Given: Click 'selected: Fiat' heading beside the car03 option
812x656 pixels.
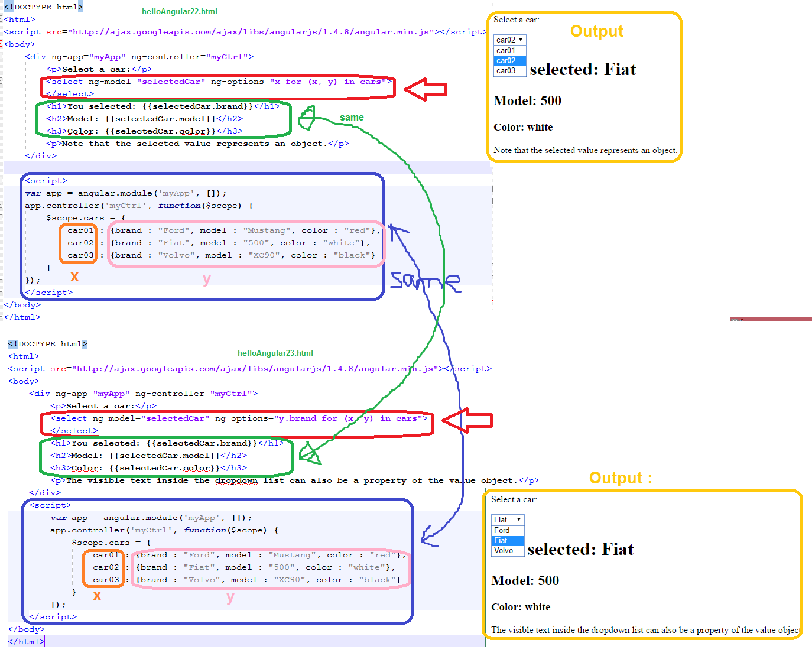Looking at the screenshot, I should coord(583,70).
